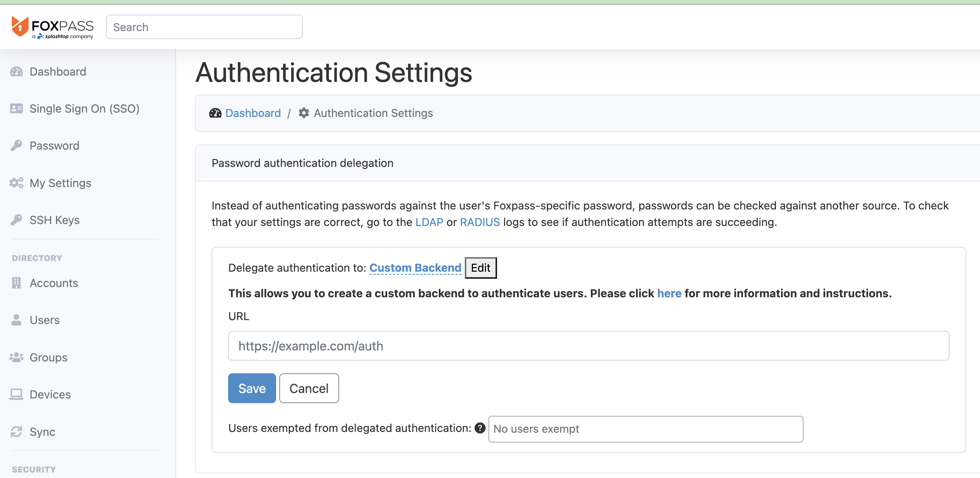Click the Single Sign On (SSO) icon

(x=16, y=109)
